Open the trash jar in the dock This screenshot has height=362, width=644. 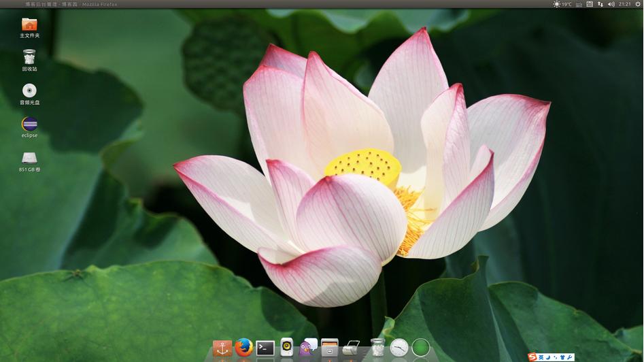tap(377, 348)
